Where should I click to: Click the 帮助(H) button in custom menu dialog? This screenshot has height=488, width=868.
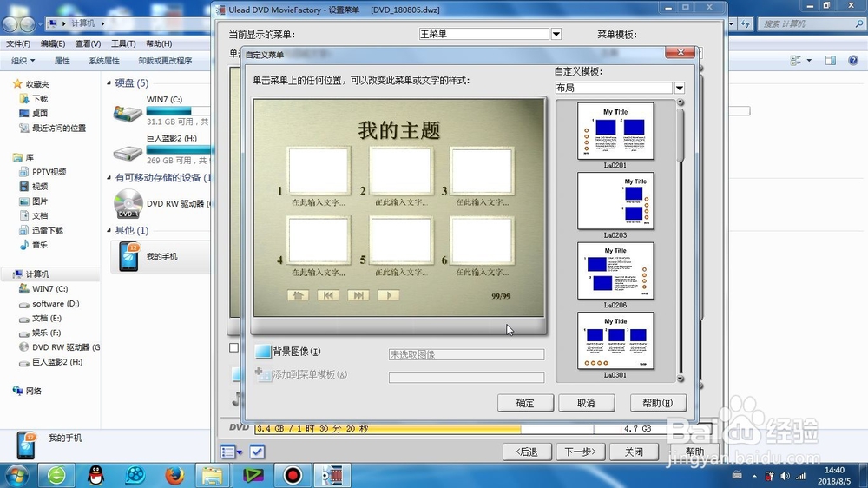(x=658, y=403)
